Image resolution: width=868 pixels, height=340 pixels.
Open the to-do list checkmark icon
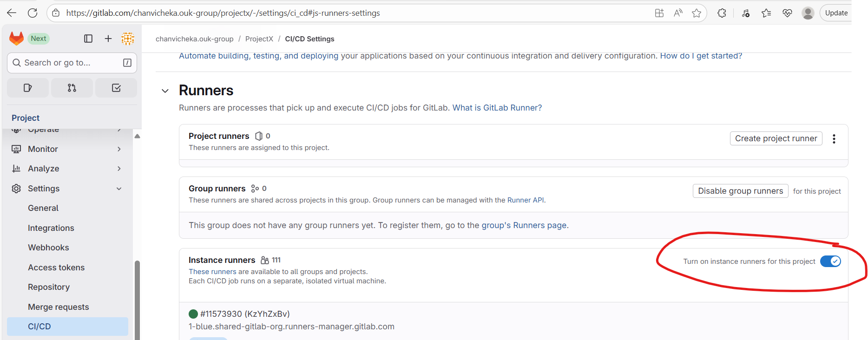[116, 88]
